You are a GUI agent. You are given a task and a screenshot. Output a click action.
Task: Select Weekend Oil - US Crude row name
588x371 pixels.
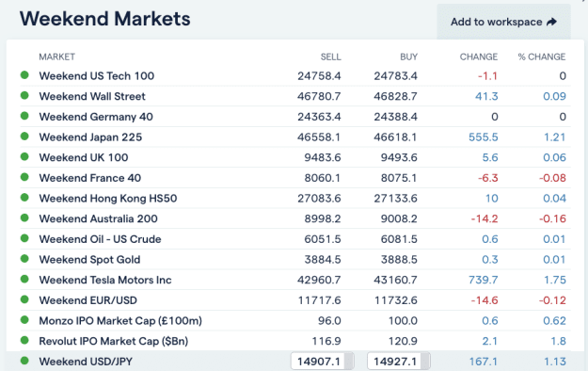point(100,239)
